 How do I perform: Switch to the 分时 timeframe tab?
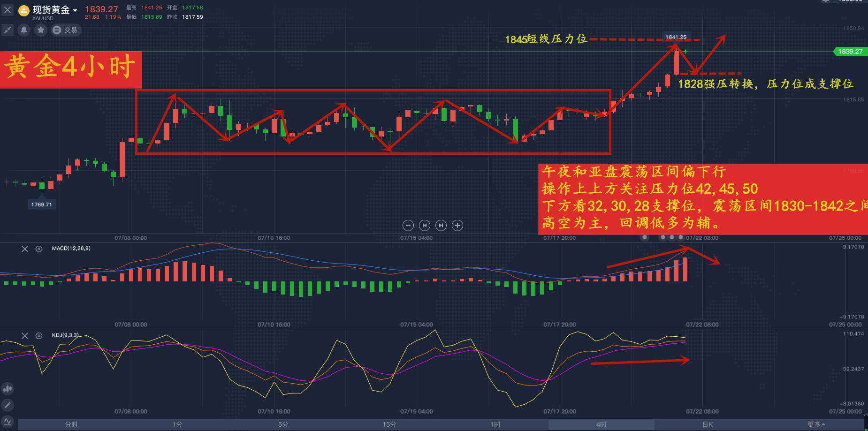pyautogui.click(x=71, y=424)
